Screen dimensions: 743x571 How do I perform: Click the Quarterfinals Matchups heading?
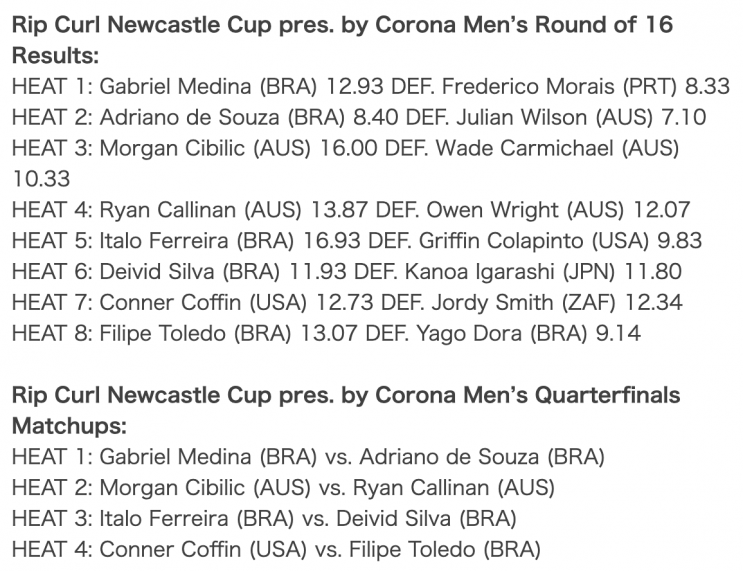click(x=346, y=410)
